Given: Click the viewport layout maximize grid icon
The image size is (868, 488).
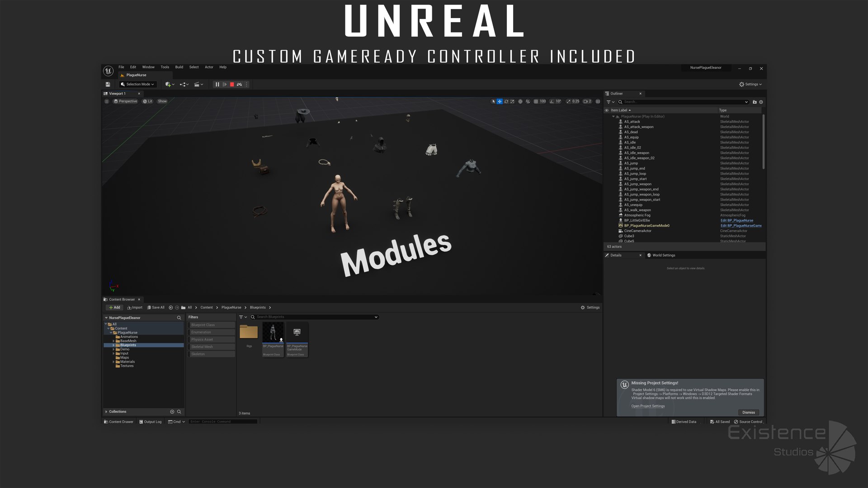Looking at the screenshot, I should (x=598, y=102).
